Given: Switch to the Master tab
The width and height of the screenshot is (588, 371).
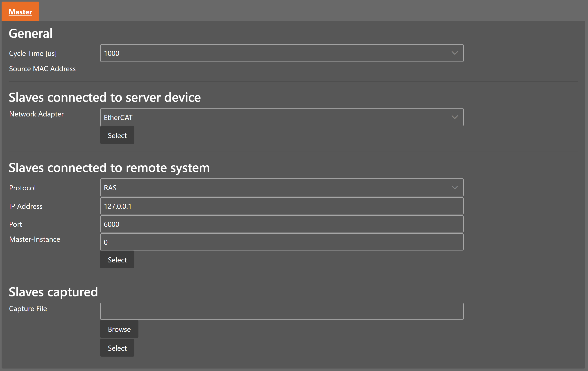Looking at the screenshot, I should (x=20, y=12).
